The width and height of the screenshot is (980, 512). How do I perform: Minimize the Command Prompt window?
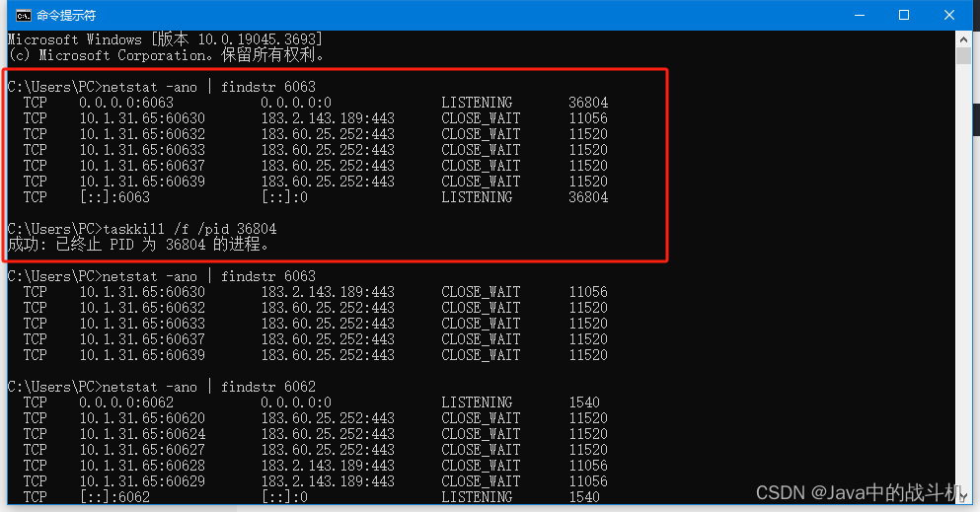tap(860, 15)
